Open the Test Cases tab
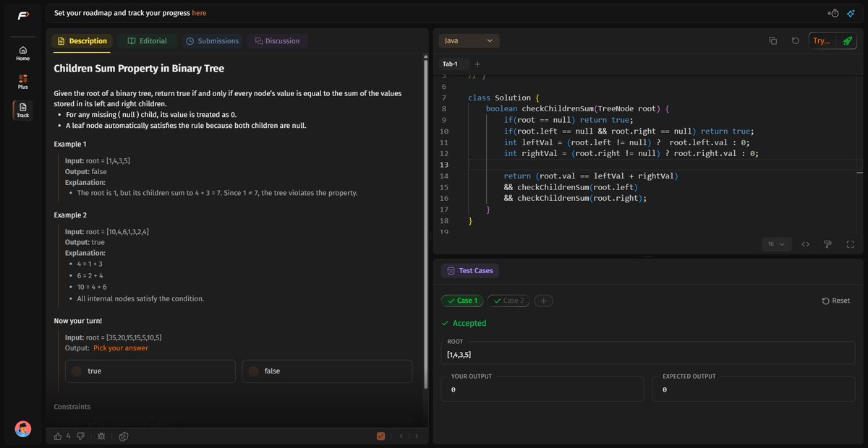This screenshot has height=448, width=868. 470,270
